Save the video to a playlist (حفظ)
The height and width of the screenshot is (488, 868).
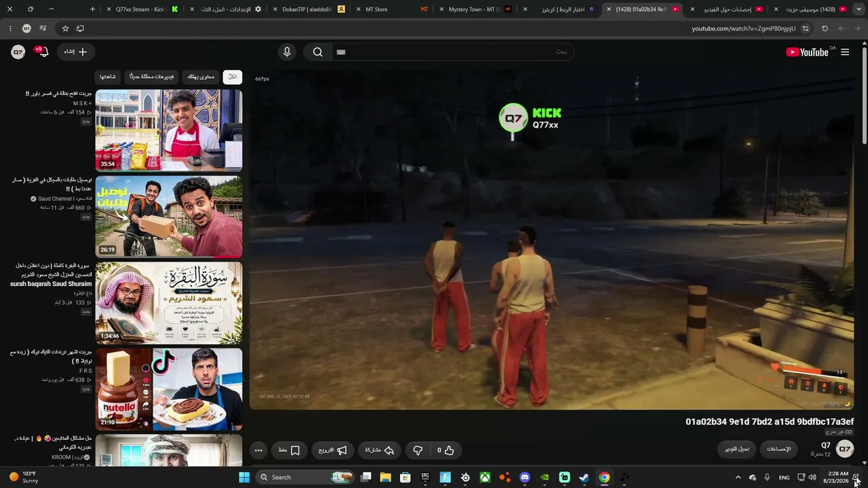point(290,450)
